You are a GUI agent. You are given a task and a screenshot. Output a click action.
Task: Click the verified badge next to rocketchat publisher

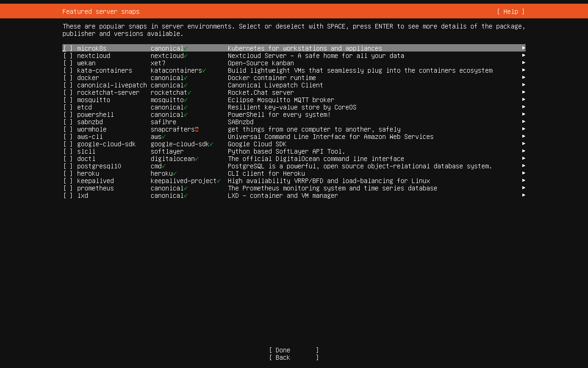click(x=189, y=92)
